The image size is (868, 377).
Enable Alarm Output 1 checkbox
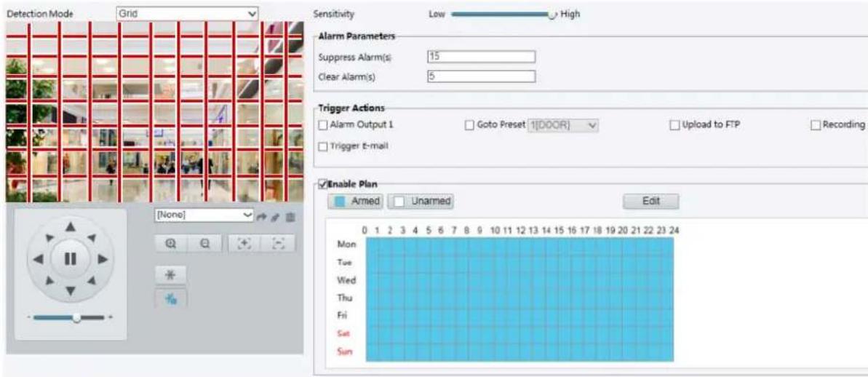[x=323, y=125]
